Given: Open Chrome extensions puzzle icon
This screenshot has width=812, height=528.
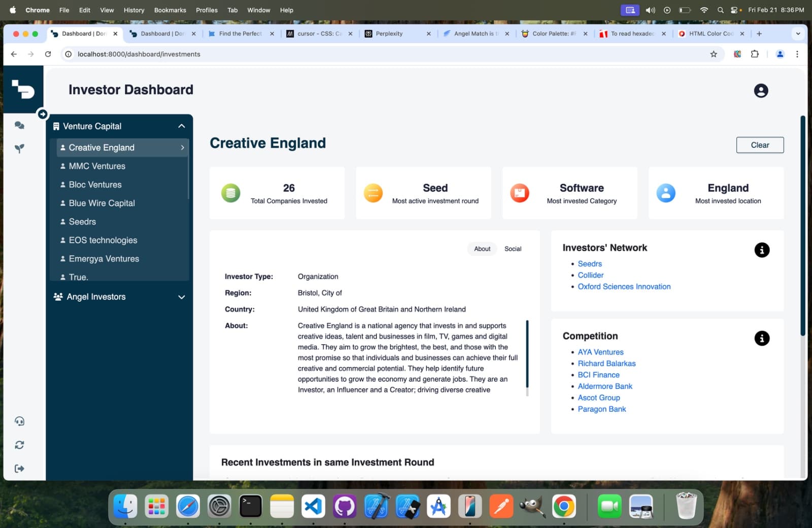Looking at the screenshot, I should (x=755, y=54).
